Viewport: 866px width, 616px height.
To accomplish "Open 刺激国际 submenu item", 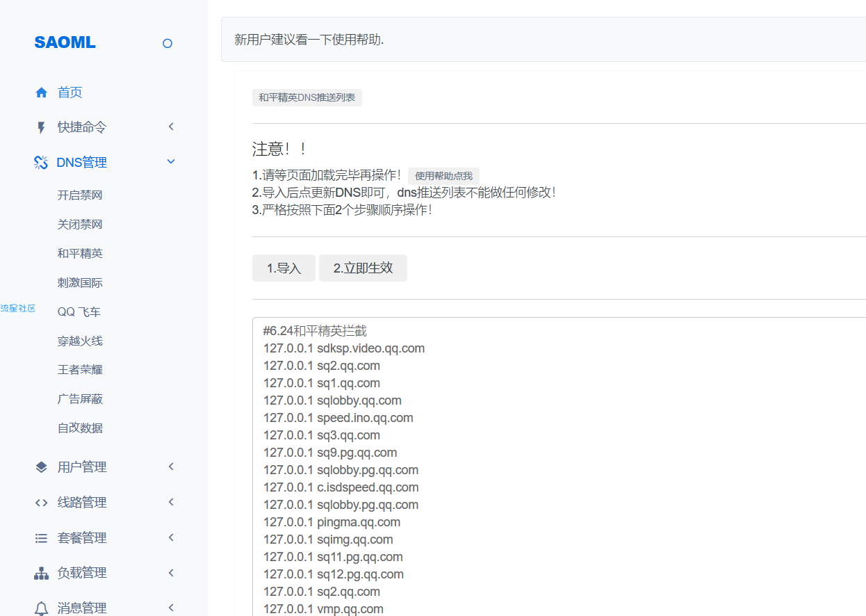I will pos(80,283).
